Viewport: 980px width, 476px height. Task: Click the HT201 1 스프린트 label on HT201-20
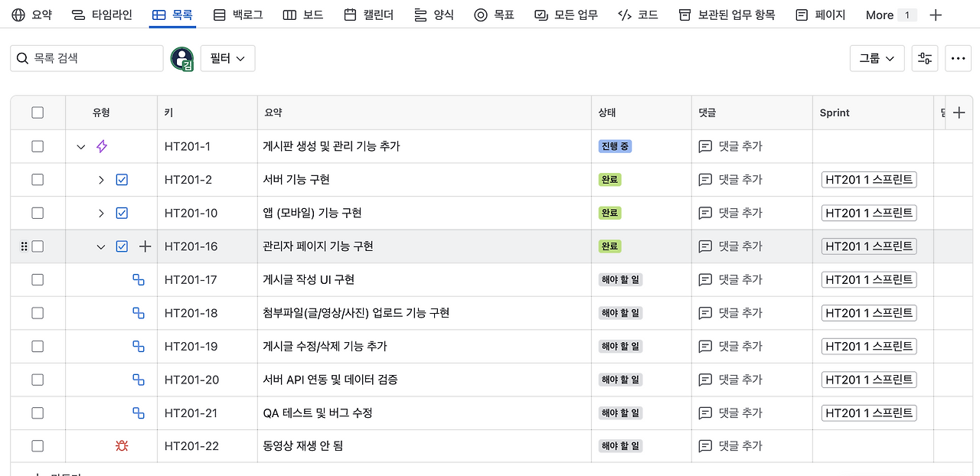[x=869, y=379]
